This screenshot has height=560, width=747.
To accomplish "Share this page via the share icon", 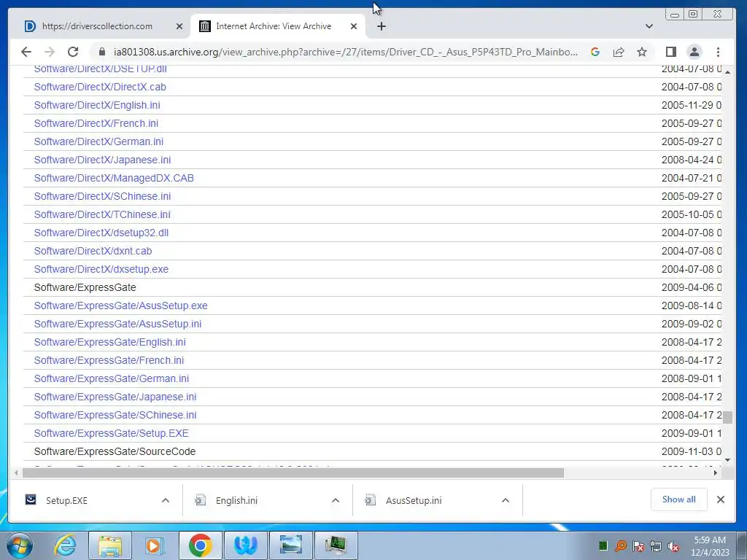I will (x=619, y=52).
